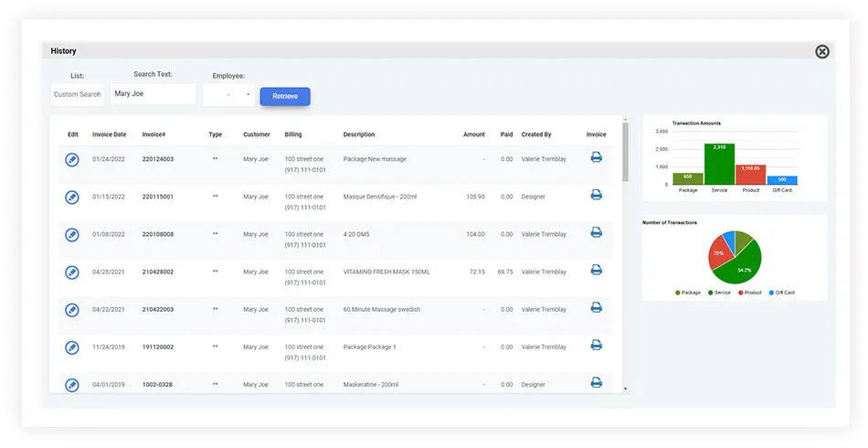
Task: Click the Billing column header
Action: click(x=293, y=134)
